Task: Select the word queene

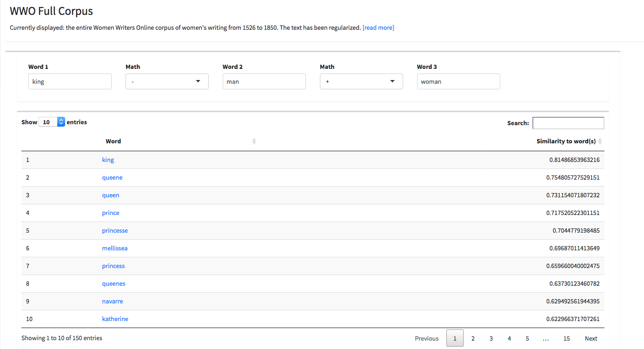Action: point(112,177)
